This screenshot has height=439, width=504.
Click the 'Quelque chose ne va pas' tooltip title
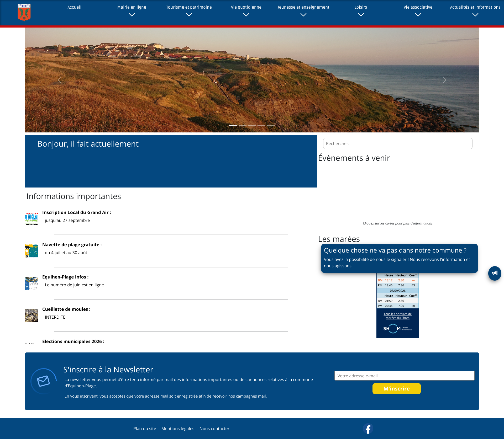[395, 250]
